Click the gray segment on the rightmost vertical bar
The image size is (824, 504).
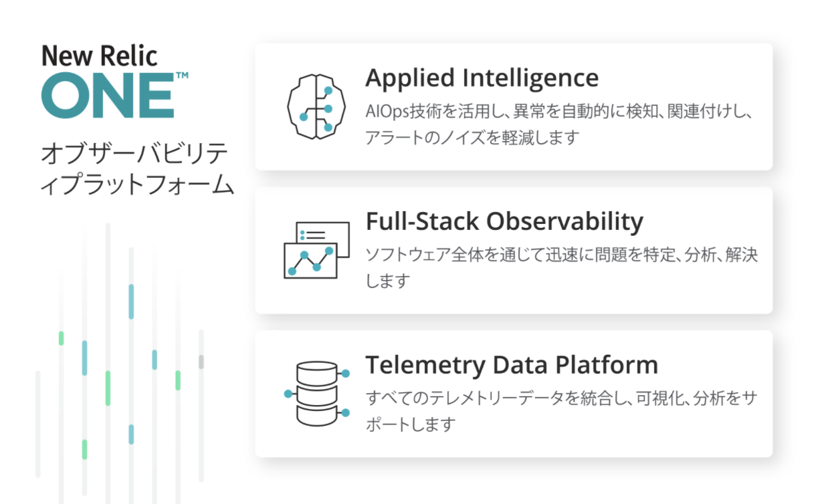tap(201, 362)
